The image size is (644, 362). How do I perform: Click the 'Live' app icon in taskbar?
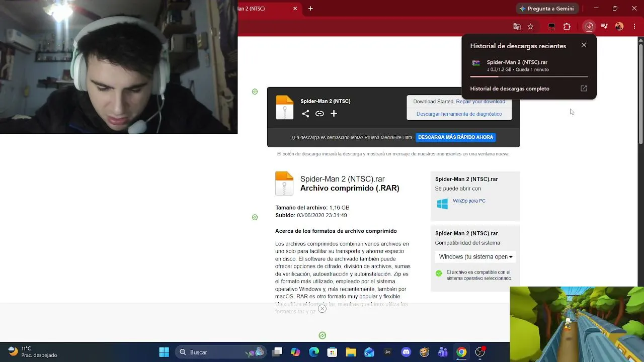(387, 352)
